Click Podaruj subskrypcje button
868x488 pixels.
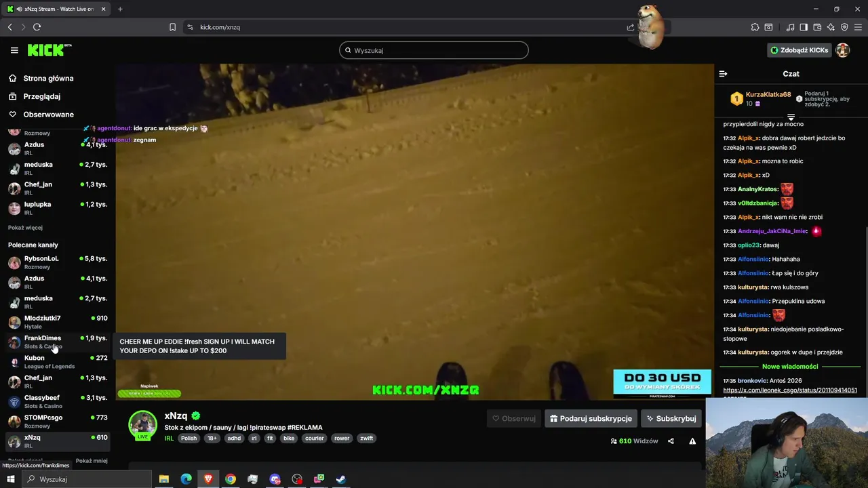pyautogui.click(x=590, y=418)
